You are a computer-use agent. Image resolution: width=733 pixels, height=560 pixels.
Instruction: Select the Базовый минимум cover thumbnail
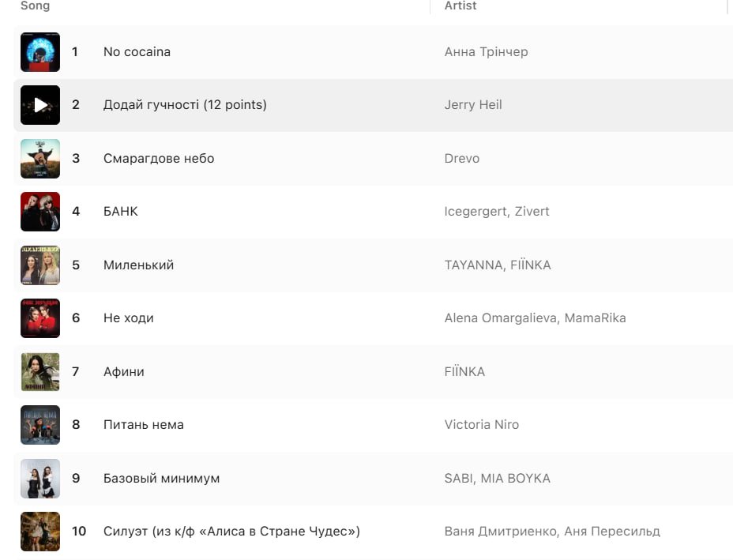coord(40,479)
